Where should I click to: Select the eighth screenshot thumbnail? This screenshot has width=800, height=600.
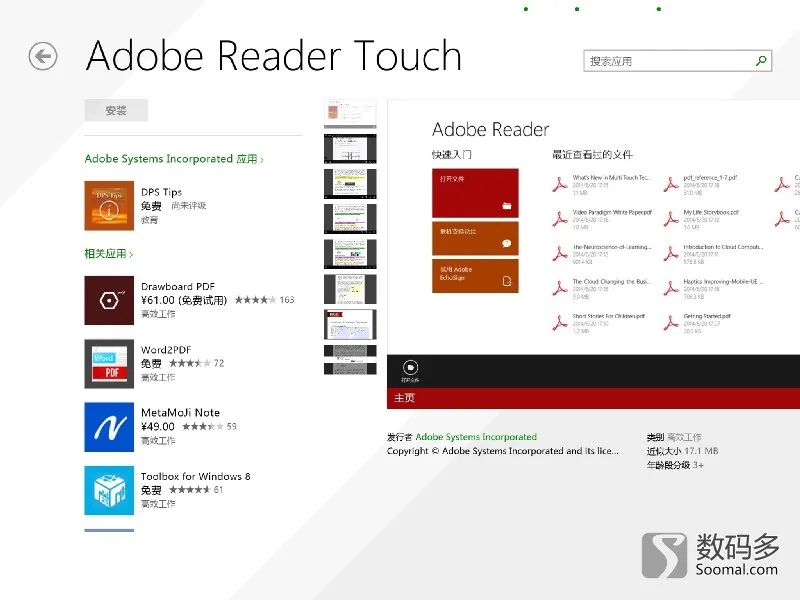click(351, 360)
